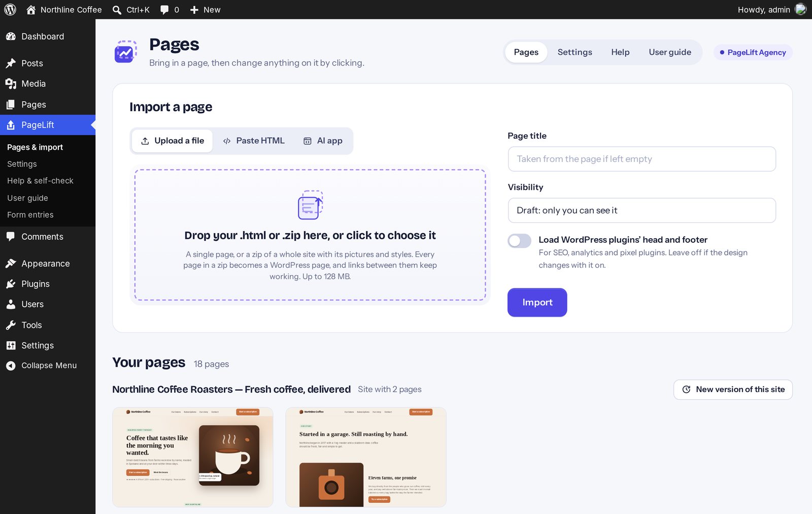Open WordPress Pages in sidebar

(x=48, y=105)
